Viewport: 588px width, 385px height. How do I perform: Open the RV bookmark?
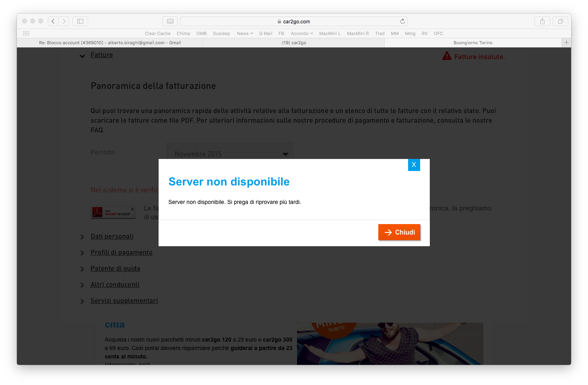pos(425,33)
